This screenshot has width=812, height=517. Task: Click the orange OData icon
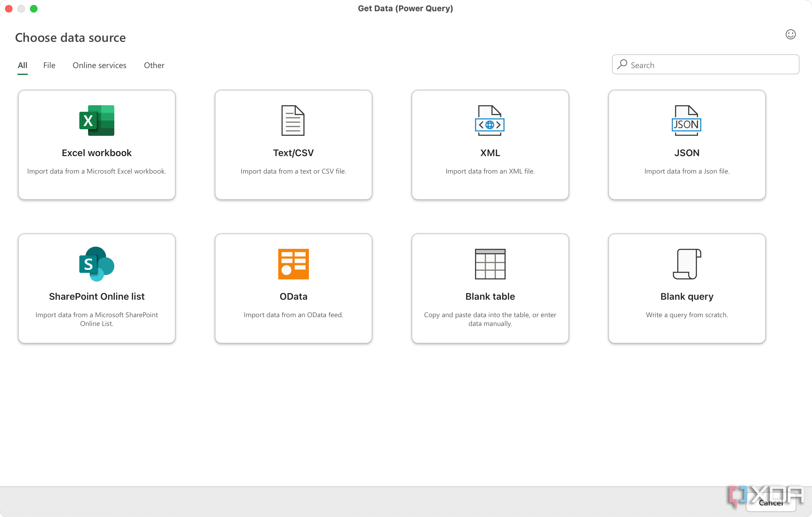pyautogui.click(x=293, y=264)
